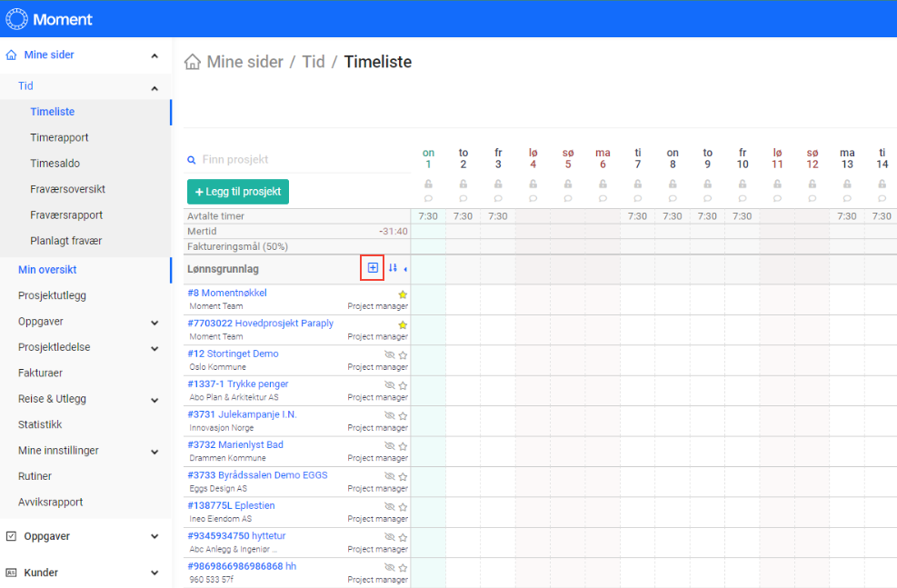Expand the Prosjektledelse sidebar menu
The image size is (897, 588).
pyautogui.click(x=154, y=347)
